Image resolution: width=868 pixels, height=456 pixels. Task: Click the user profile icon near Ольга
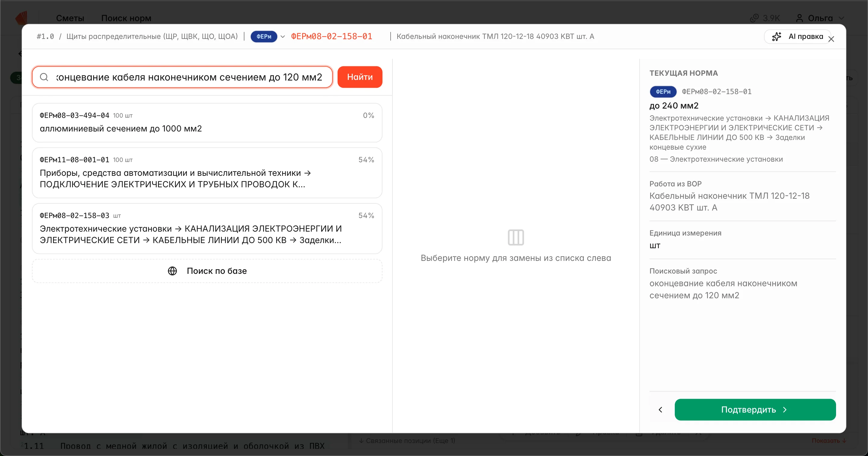tap(799, 18)
